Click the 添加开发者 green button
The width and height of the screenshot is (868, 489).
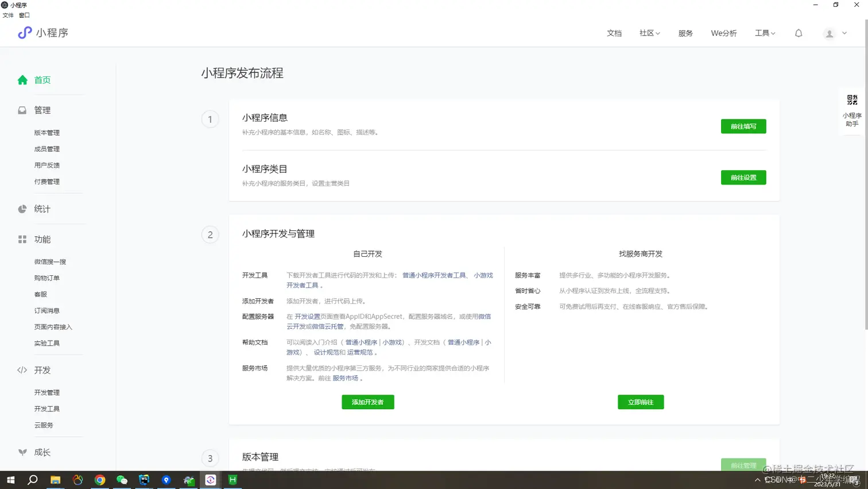368,402
